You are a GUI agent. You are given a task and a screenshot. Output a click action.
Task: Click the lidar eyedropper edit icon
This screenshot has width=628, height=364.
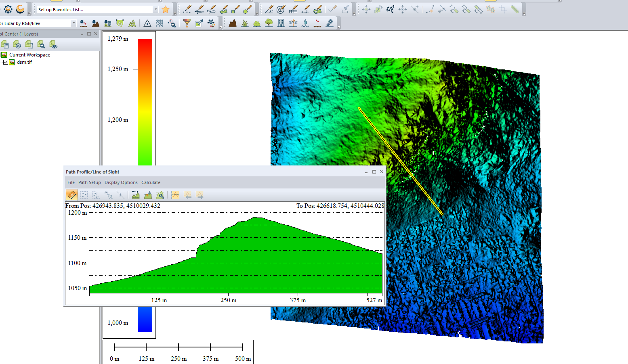[199, 23]
